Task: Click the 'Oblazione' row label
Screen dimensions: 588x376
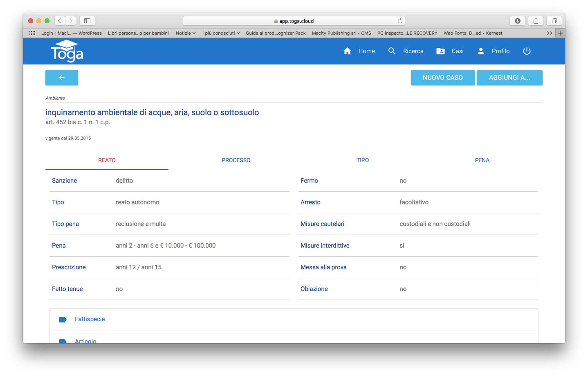Action: click(314, 289)
